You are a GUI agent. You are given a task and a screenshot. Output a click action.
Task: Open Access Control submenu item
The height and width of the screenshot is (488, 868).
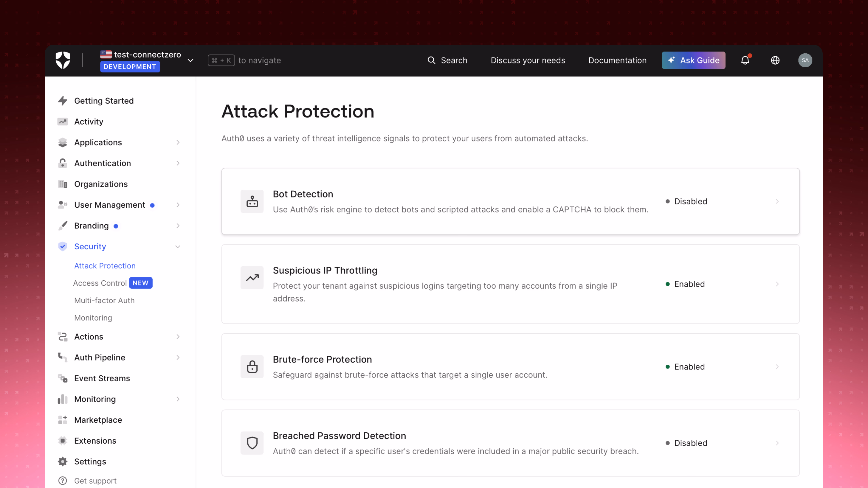tap(100, 283)
